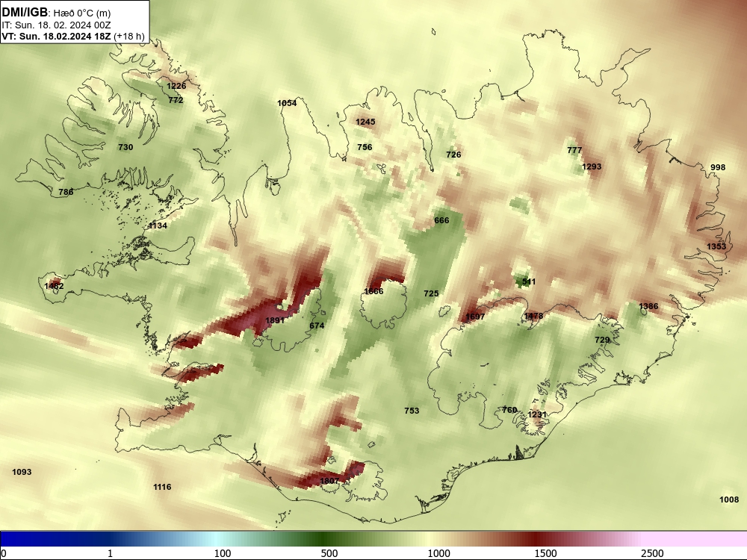Select the 674 value label

pyautogui.click(x=317, y=326)
